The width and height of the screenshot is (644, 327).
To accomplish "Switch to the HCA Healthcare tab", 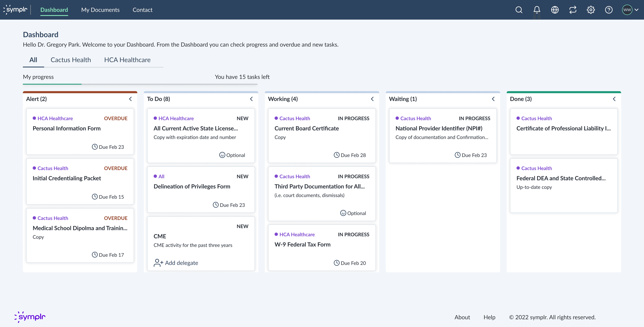I will (127, 60).
